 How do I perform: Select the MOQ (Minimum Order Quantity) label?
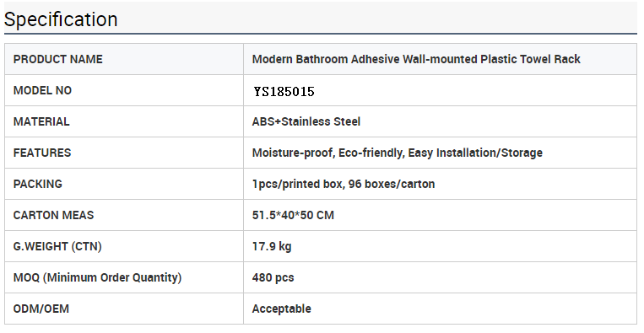tap(97, 277)
